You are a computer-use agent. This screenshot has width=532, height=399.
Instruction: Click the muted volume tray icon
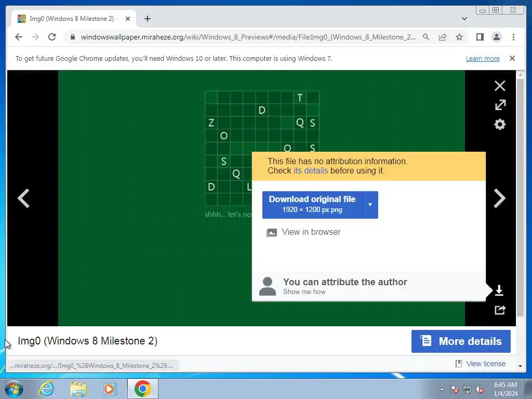[480, 389]
